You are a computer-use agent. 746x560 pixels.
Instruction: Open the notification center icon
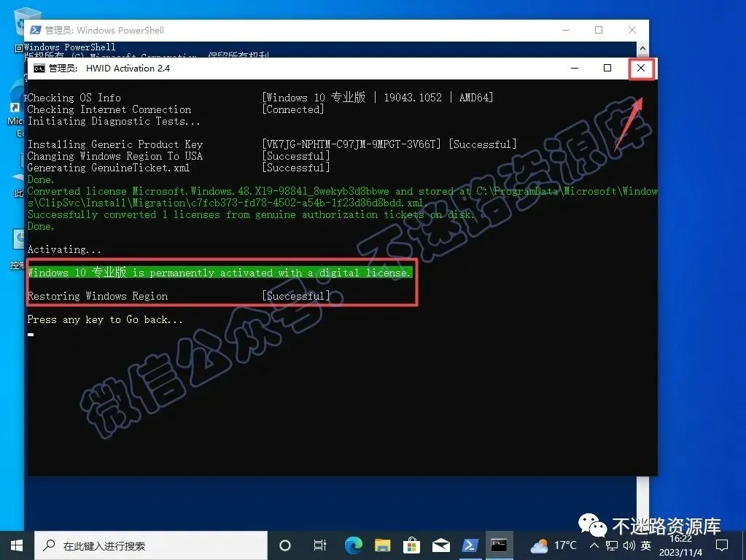[722, 545]
